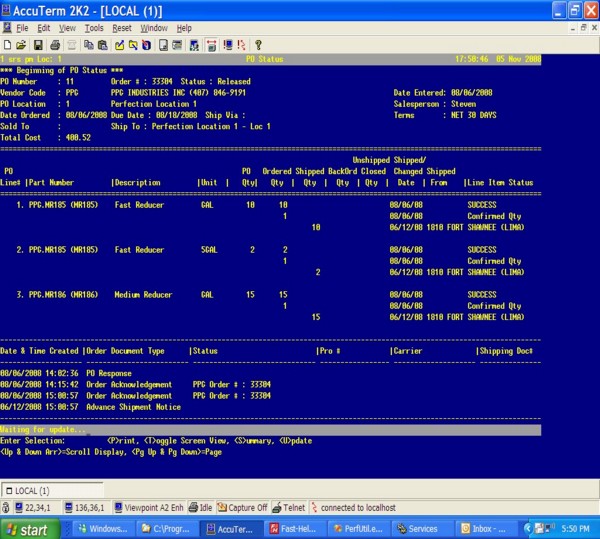This screenshot has height=539, width=600.
Task: Click the New session toolbar icon
Action: click(7, 45)
